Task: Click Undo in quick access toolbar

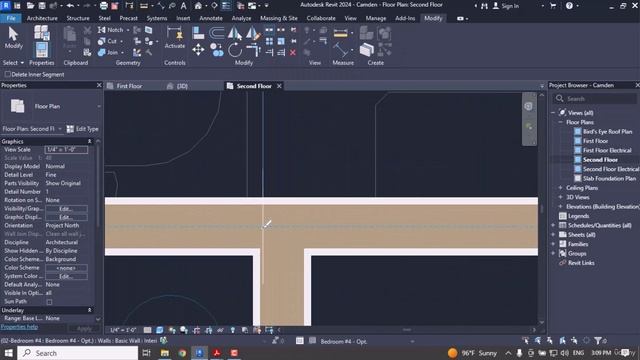Action: click(70, 6)
